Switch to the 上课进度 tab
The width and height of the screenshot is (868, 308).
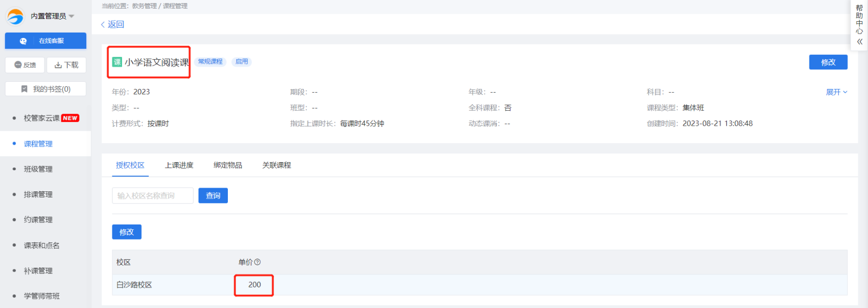pos(179,165)
